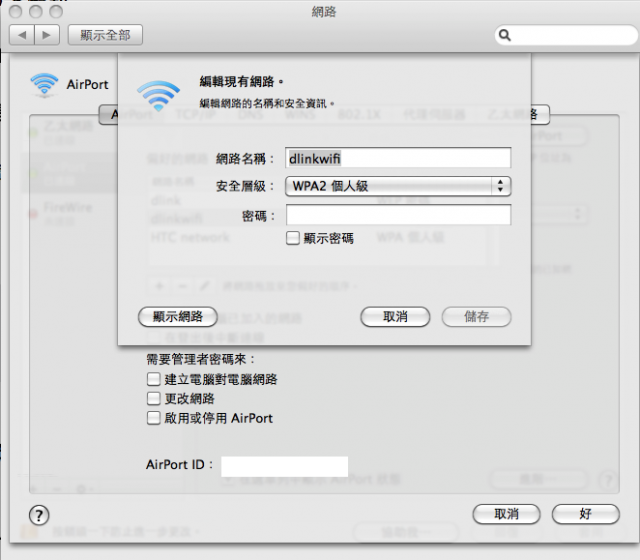
Task: Check the 更改網路 option
Action: 153,398
